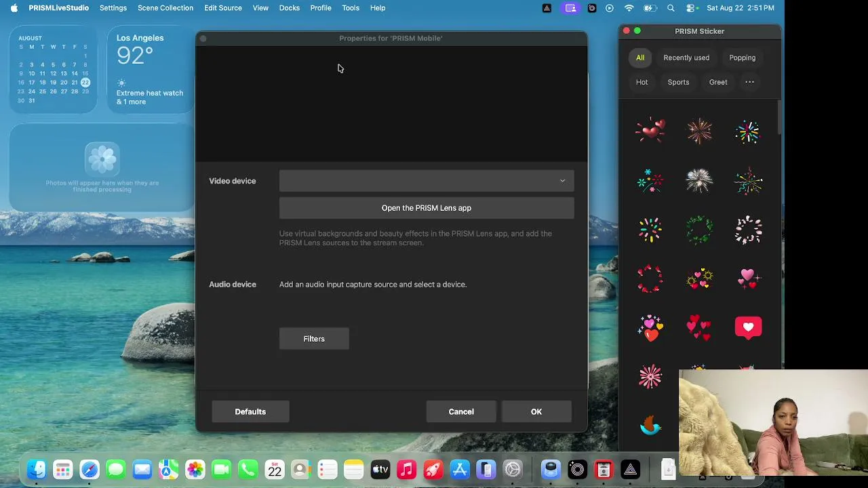868x488 pixels.
Task: Open System Settings from the Dock
Action: (x=513, y=469)
